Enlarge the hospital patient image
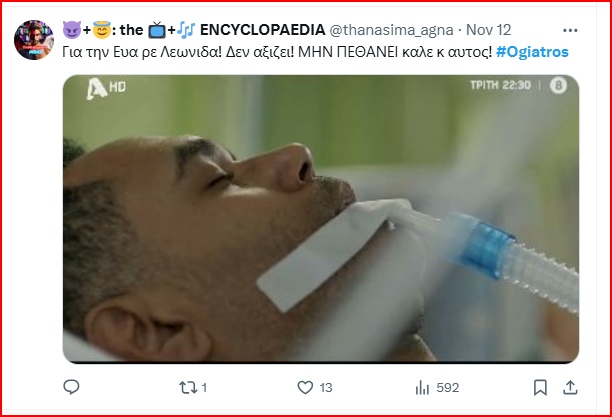The width and height of the screenshot is (612, 417). [x=320, y=218]
